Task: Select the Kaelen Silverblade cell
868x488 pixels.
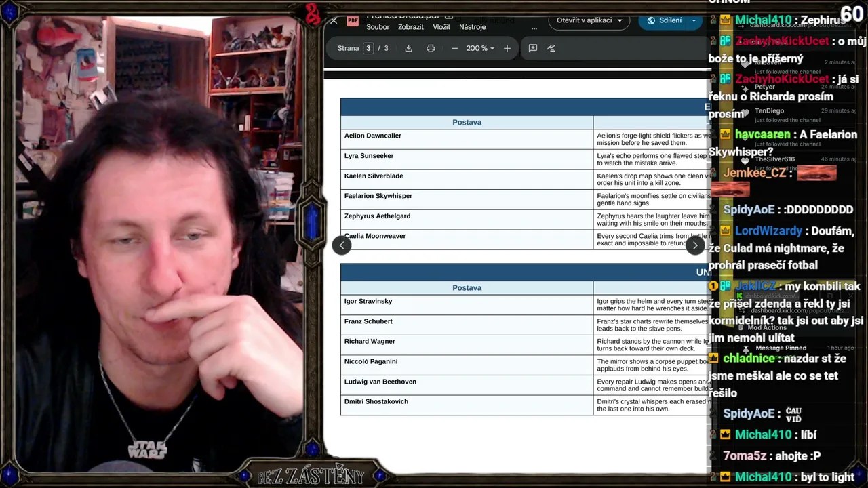Action: (x=467, y=179)
